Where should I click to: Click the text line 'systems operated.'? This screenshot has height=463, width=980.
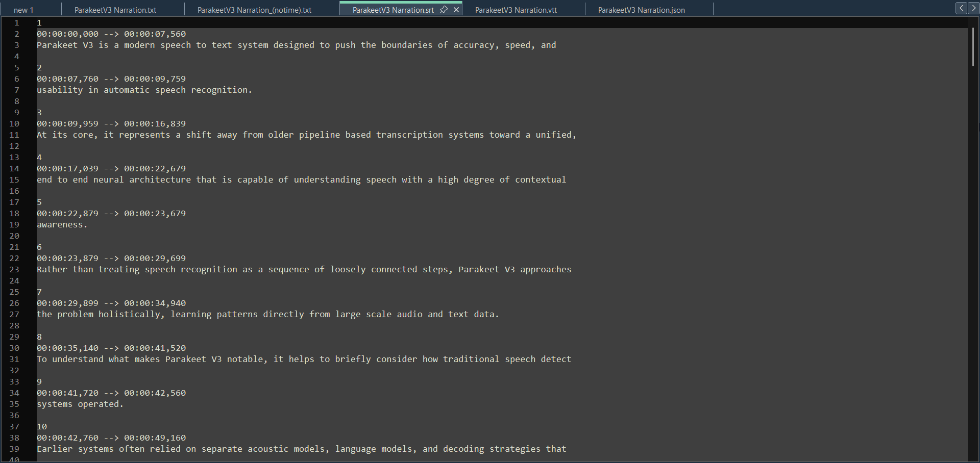coord(80,404)
